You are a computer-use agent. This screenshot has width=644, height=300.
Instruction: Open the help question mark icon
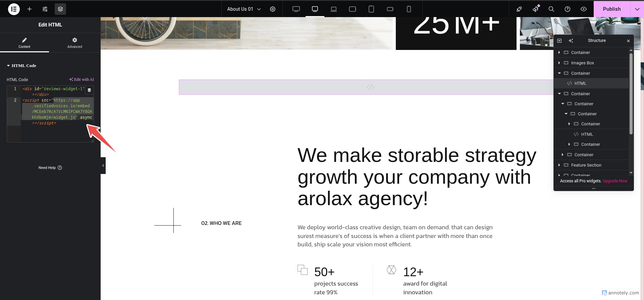pos(568,9)
